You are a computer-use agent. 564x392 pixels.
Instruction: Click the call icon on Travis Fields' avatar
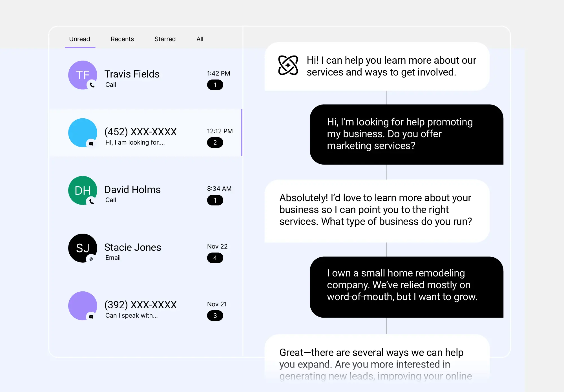[92, 85]
